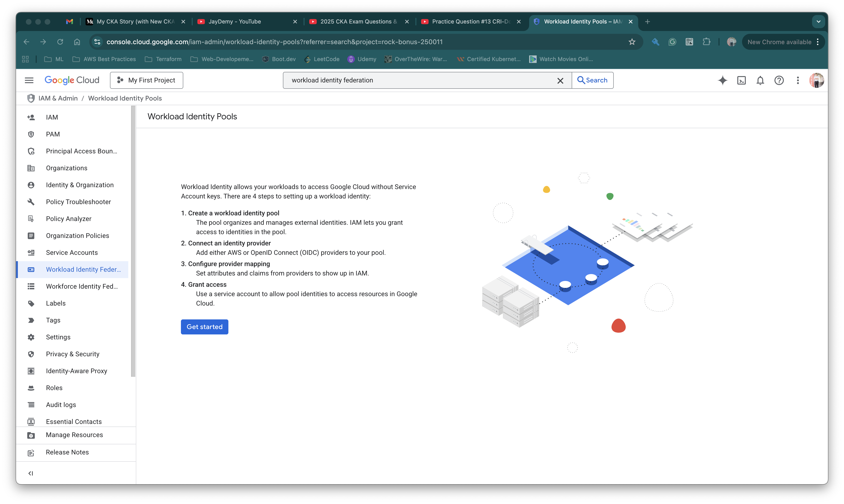Open the Gmail pinned tab
Viewport: 844px width, 504px height.
69,21
